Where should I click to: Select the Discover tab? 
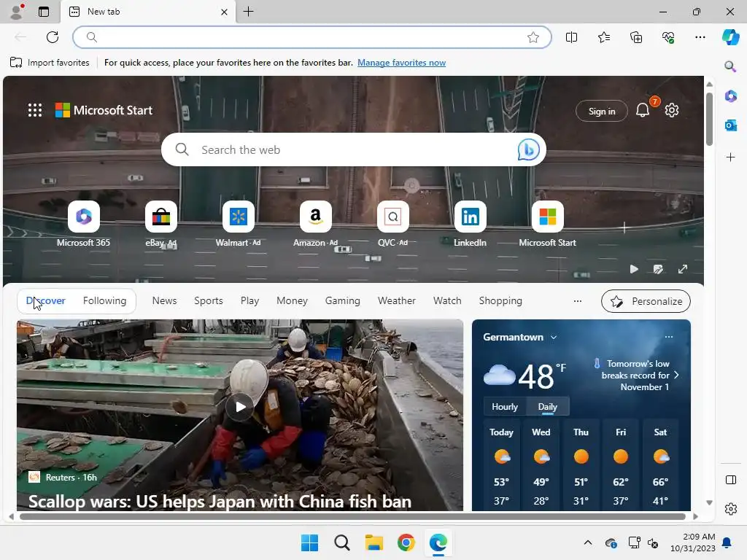click(x=46, y=301)
